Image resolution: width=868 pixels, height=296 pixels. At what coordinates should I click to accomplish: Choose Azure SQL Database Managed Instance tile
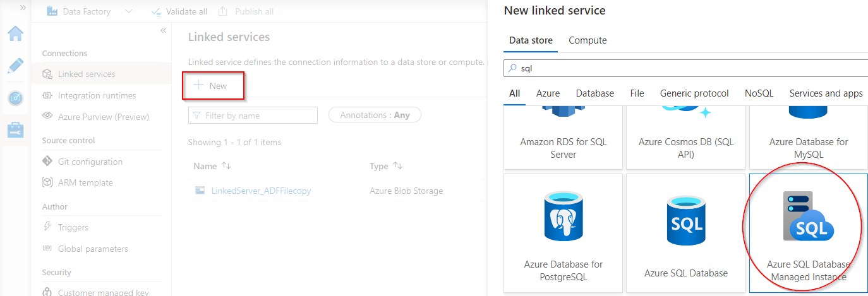pos(809,234)
